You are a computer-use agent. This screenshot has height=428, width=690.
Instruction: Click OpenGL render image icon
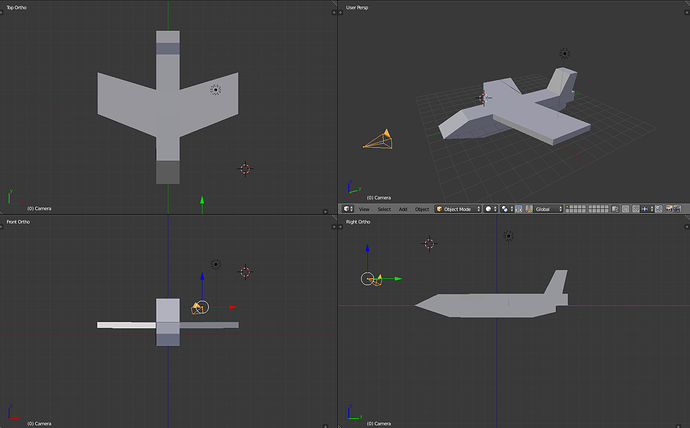(x=669, y=209)
